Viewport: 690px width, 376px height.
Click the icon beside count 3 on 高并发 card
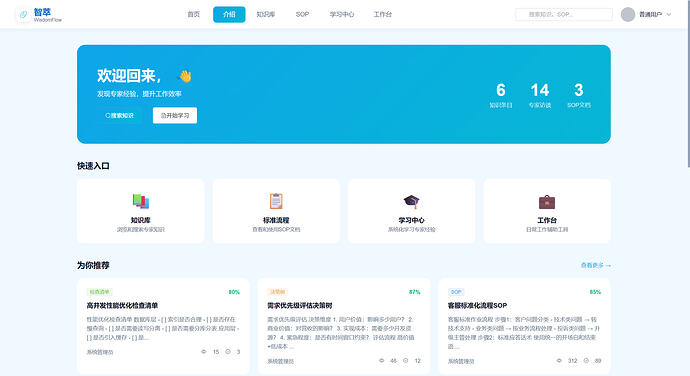coord(228,351)
